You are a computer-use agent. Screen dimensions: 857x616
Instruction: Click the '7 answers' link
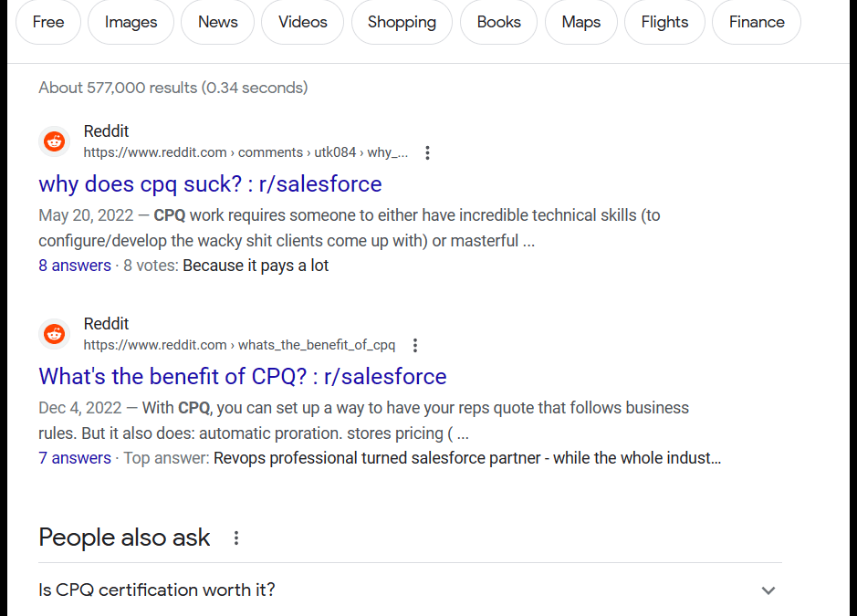tap(75, 458)
